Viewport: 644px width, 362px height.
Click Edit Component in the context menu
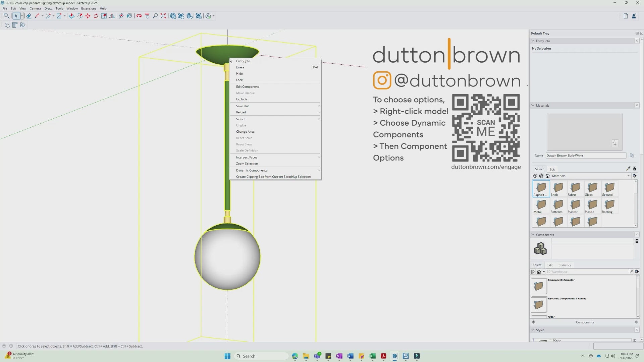[247, 86]
